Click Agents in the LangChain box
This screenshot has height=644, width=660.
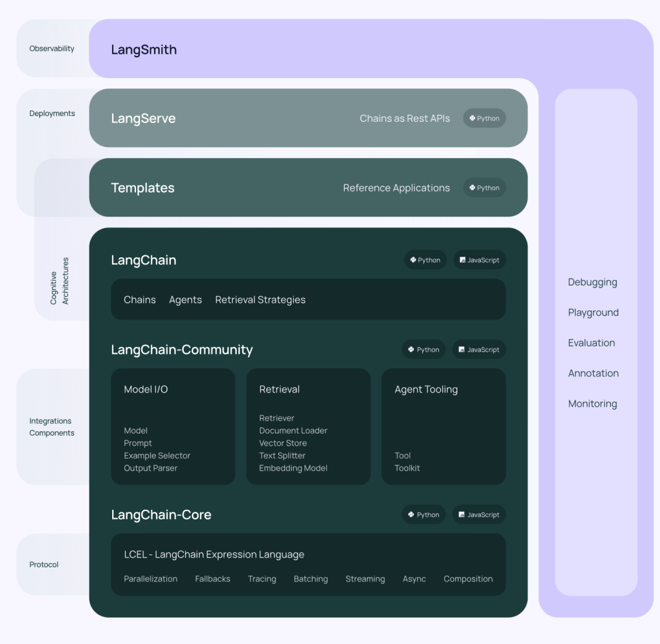185,300
